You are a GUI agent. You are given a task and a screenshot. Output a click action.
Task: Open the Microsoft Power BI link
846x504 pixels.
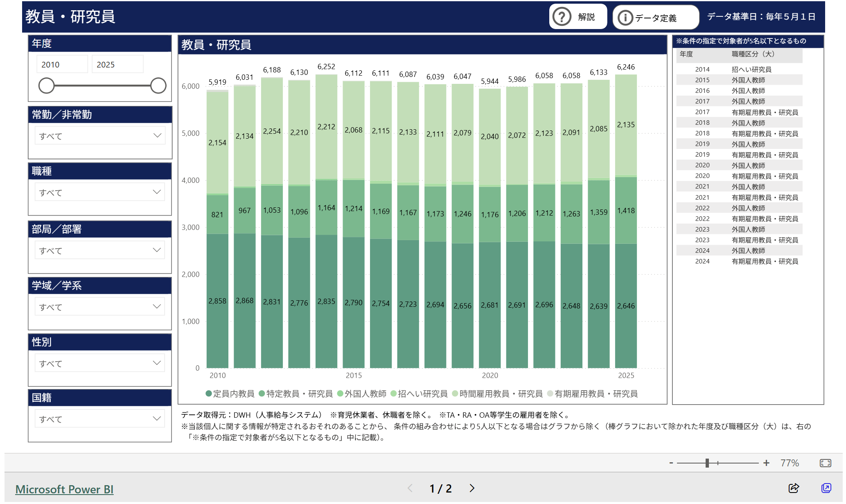(64, 489)
